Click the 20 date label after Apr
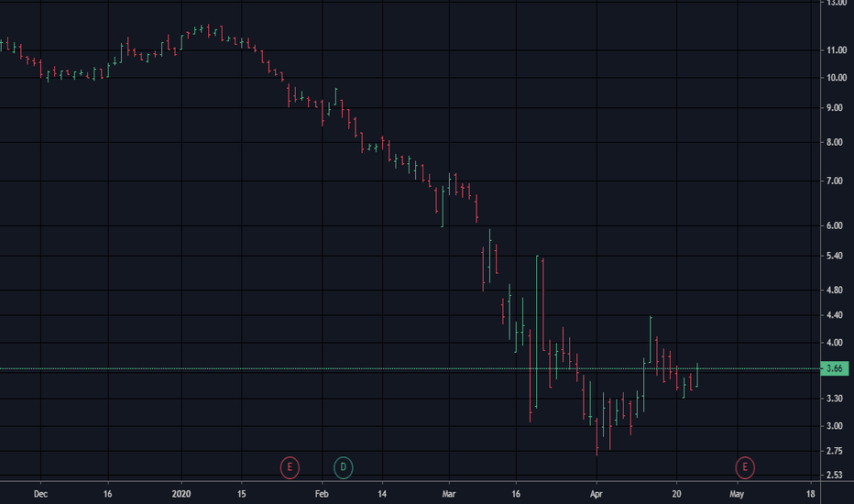The height and width of the screenshot is (504, 854). [x=676, y=494]
